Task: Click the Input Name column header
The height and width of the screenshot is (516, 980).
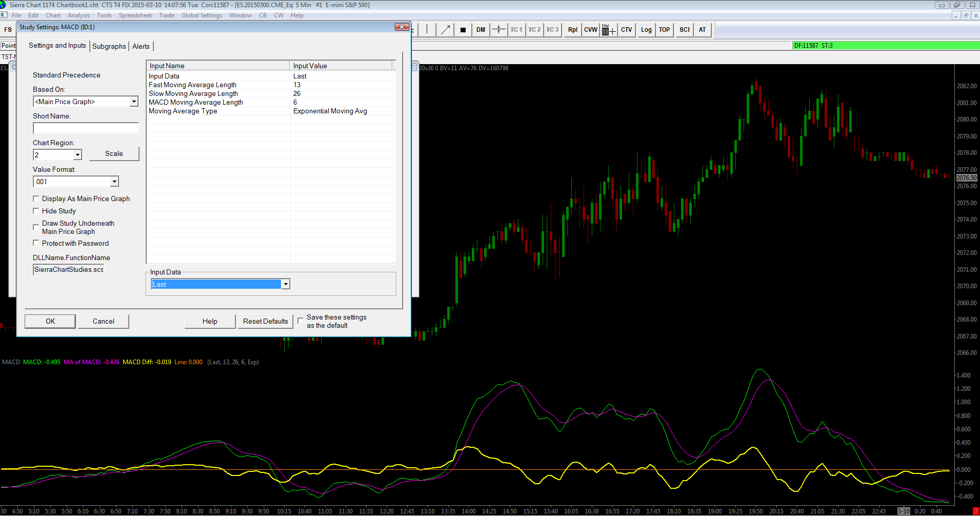Action: pyautogui.click(x=218, y=66)
